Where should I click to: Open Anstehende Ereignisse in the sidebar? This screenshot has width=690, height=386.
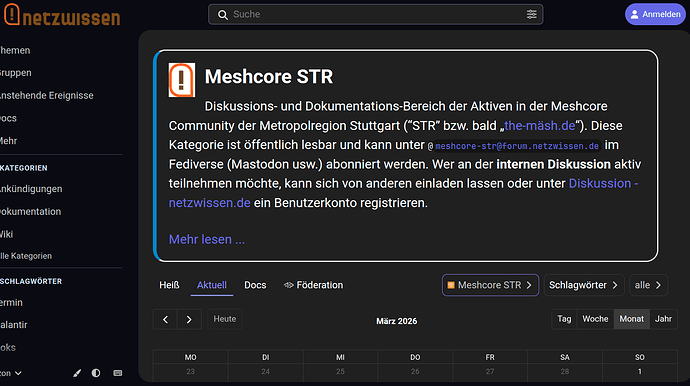click(x=47, y=96)
